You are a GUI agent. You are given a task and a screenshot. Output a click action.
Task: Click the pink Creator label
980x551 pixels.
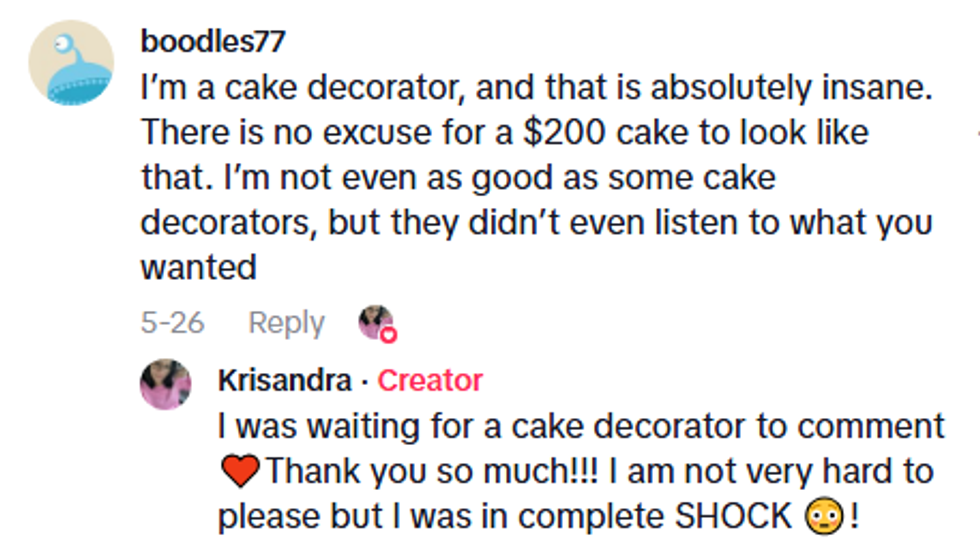(430, 380)
